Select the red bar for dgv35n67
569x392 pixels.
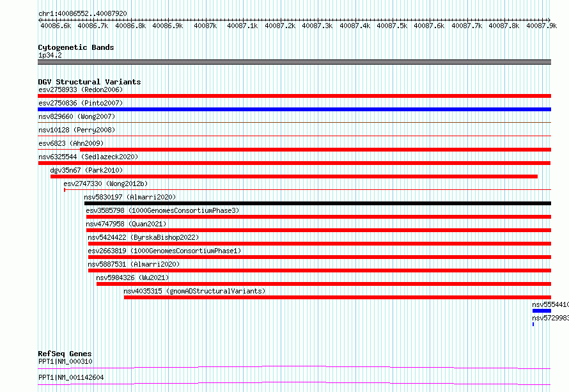294,176
